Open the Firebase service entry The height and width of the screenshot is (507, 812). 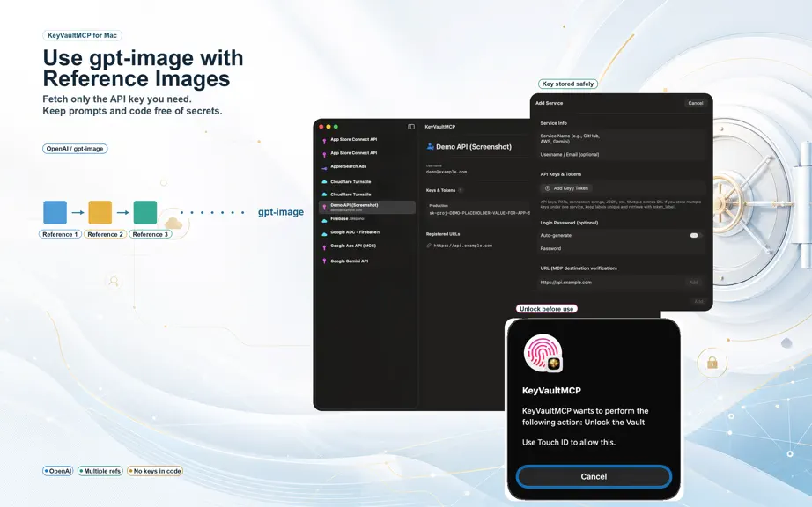point(347,219)
